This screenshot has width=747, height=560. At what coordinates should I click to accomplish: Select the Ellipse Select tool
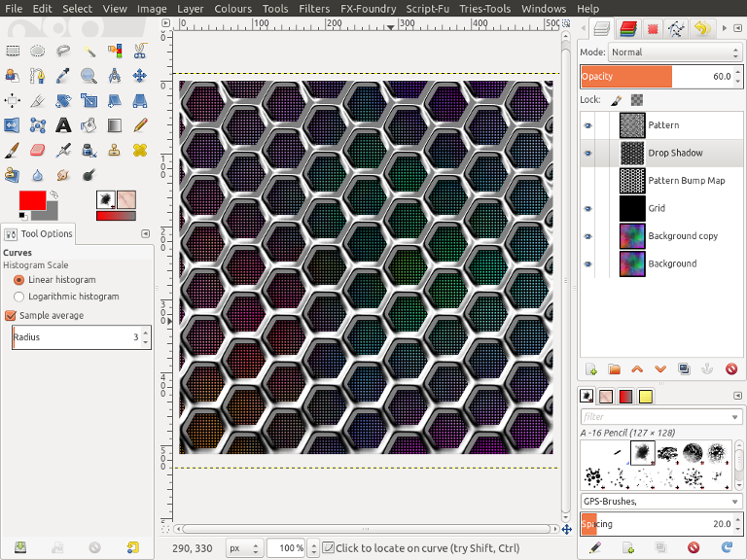[38, 51]
